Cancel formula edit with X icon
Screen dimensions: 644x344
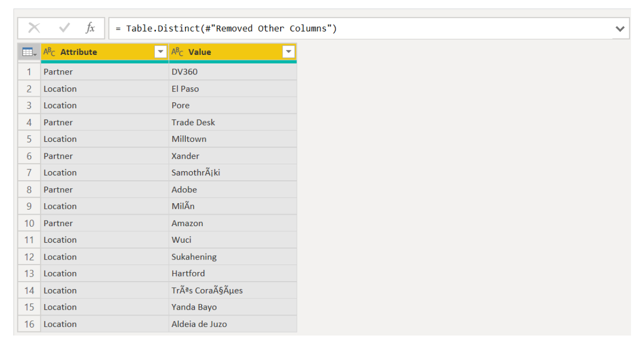tap(34, 28)
